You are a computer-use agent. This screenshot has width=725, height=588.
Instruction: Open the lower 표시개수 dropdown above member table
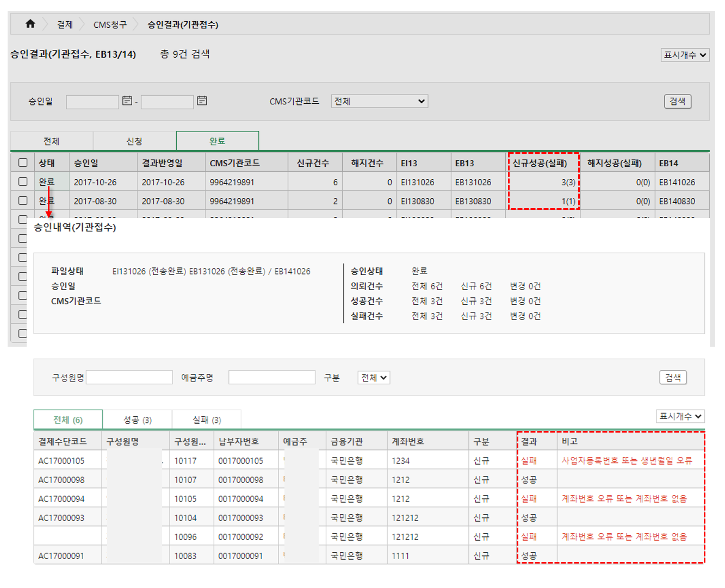(680, 416)
